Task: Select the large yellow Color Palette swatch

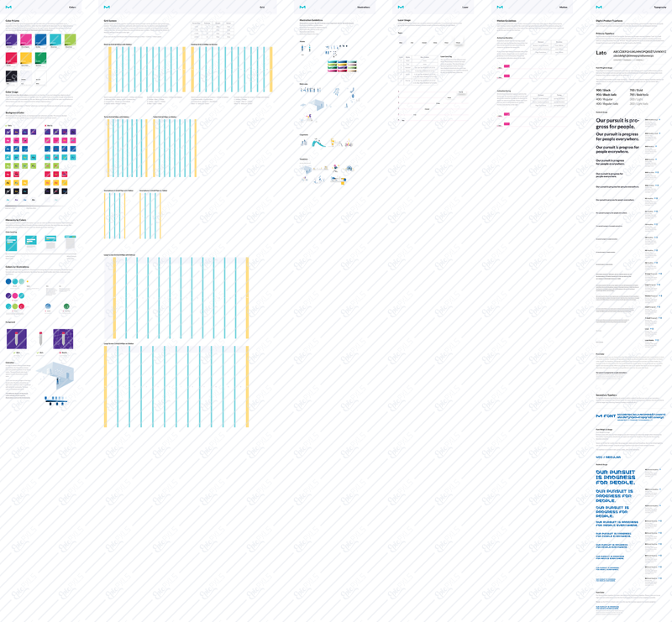Action: (26, 58)
